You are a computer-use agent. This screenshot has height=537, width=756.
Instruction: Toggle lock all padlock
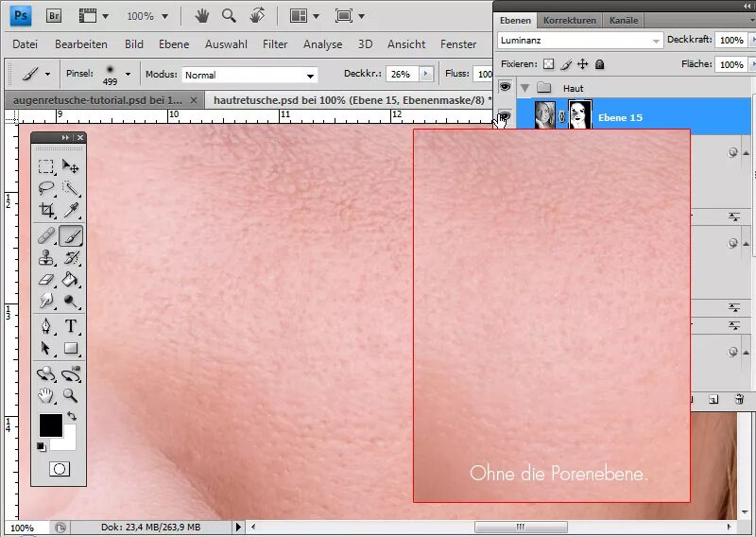[x=599, y=64]
